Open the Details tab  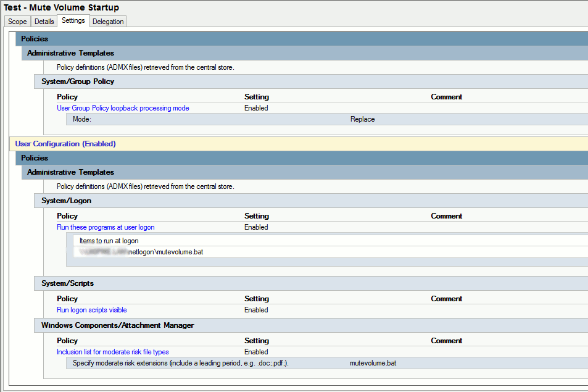pos(43,21)
